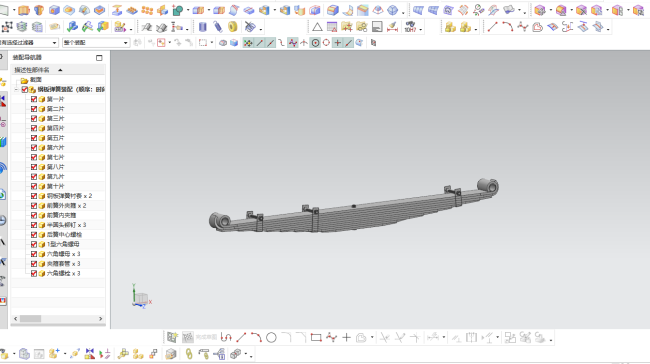Click the triangle datum icon in second toolbar row
Screen dimensions: 650x364
pyautogui.click(x=317, y=27)
